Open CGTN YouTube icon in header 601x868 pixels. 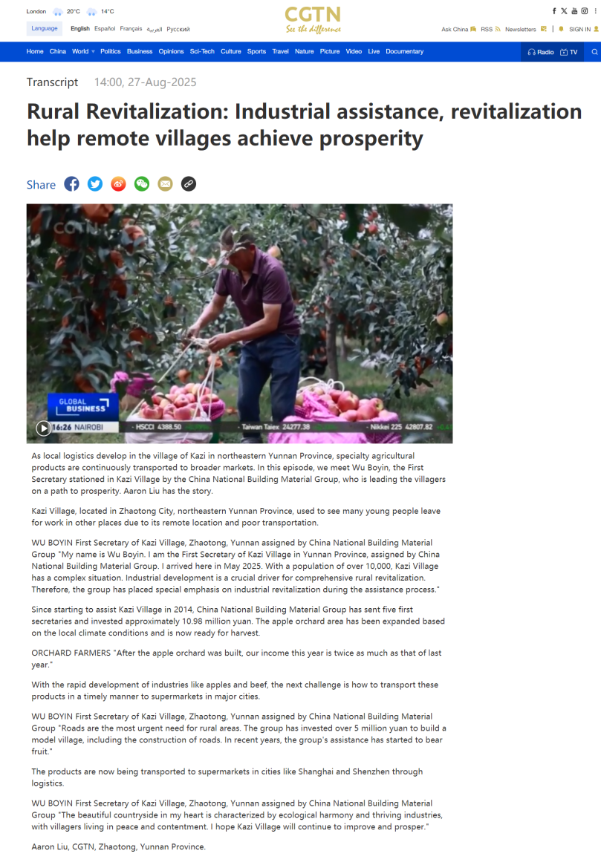574,11
